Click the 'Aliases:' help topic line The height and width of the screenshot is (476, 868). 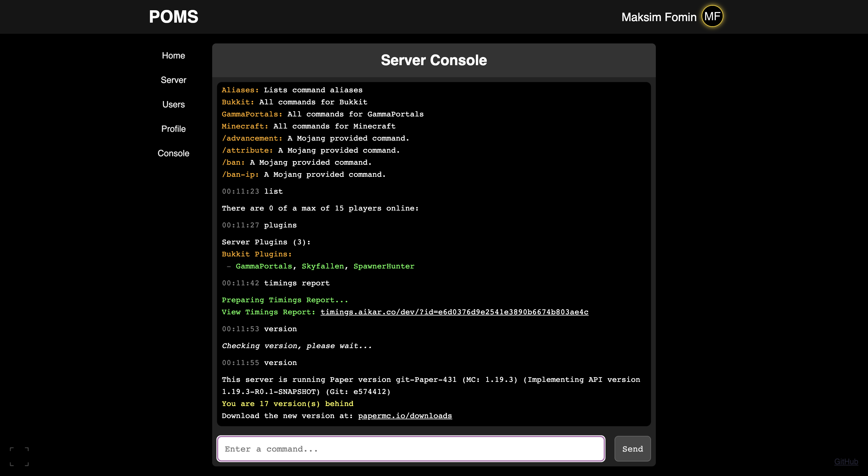292,90
